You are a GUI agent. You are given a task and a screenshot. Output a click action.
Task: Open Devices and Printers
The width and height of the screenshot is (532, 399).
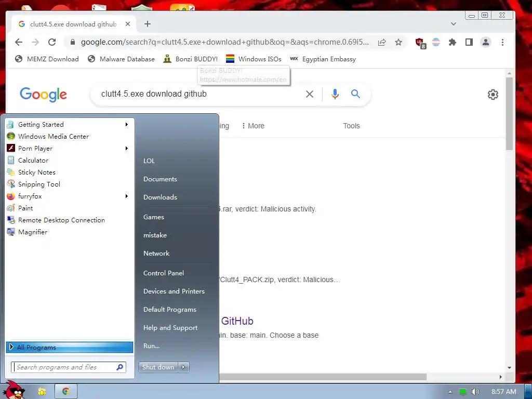pos(174,291)
